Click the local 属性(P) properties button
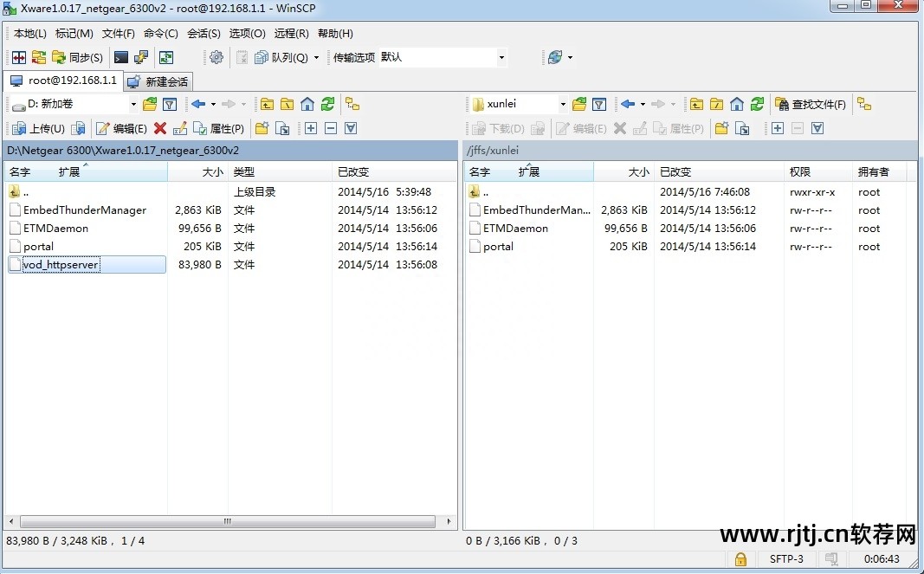 click(219, 128)
